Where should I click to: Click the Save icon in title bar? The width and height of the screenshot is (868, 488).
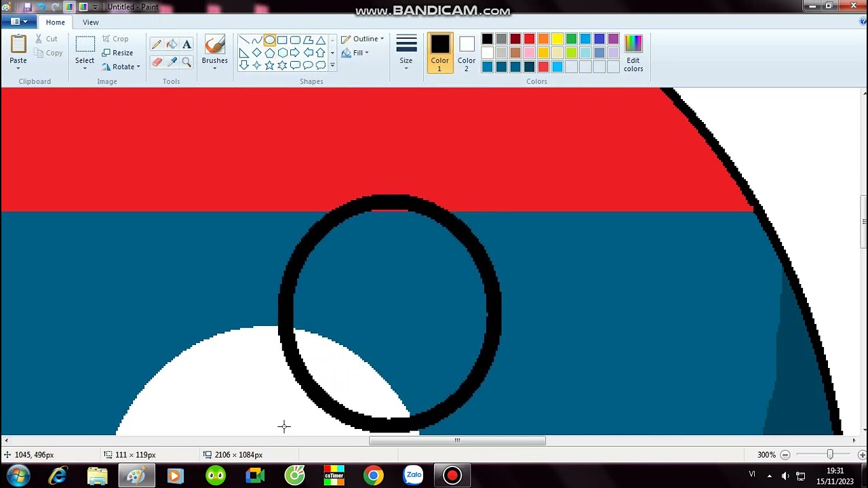click(27, 7)
